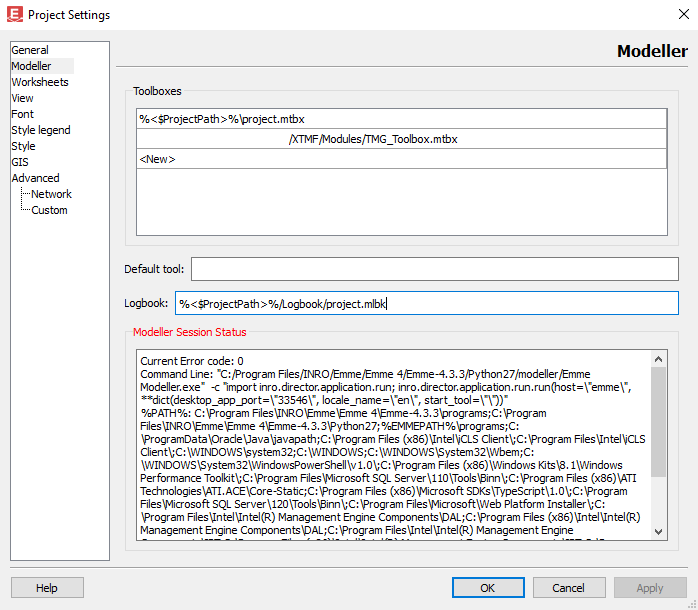Image resolution: width=698 pixels, height=610 pixels.
Task: Select the Modeller settings category
Action: (31, 66)
